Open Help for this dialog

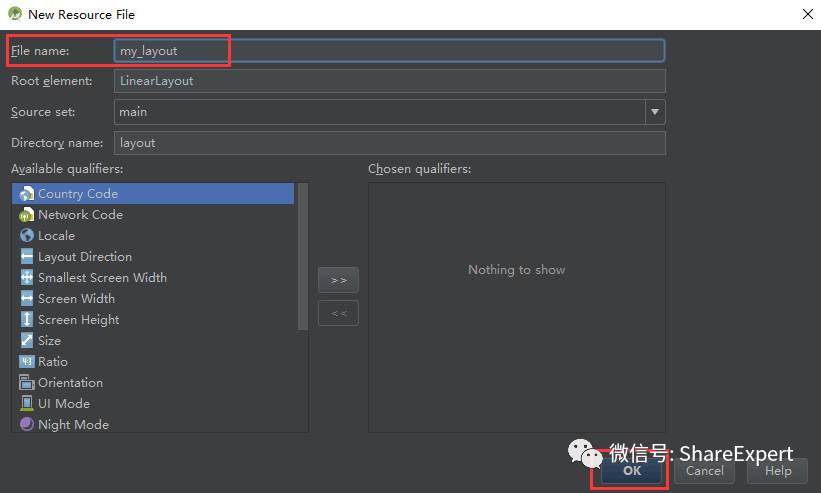point(778,470)
